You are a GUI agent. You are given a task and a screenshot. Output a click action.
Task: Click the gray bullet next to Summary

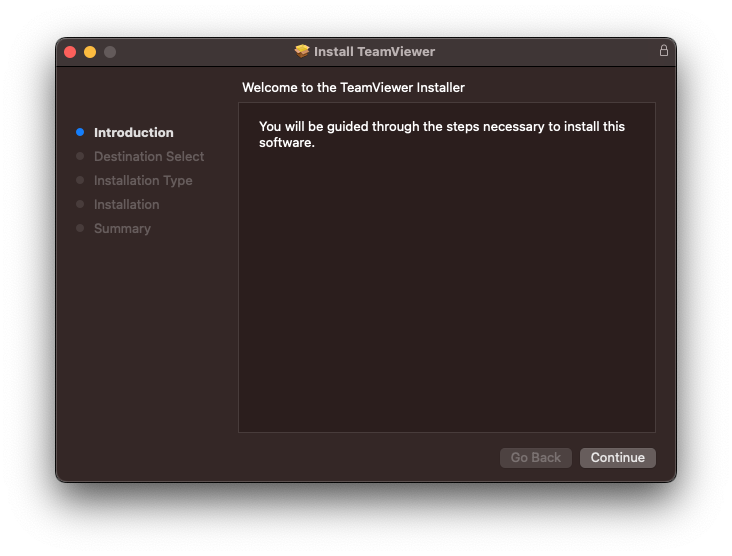coord(80,228)
